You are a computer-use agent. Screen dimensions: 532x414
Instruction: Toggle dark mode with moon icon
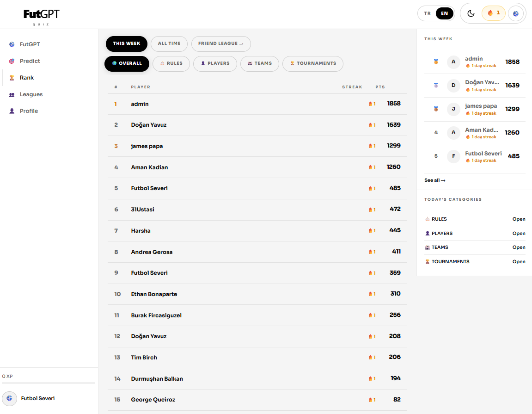pos(471,13)
